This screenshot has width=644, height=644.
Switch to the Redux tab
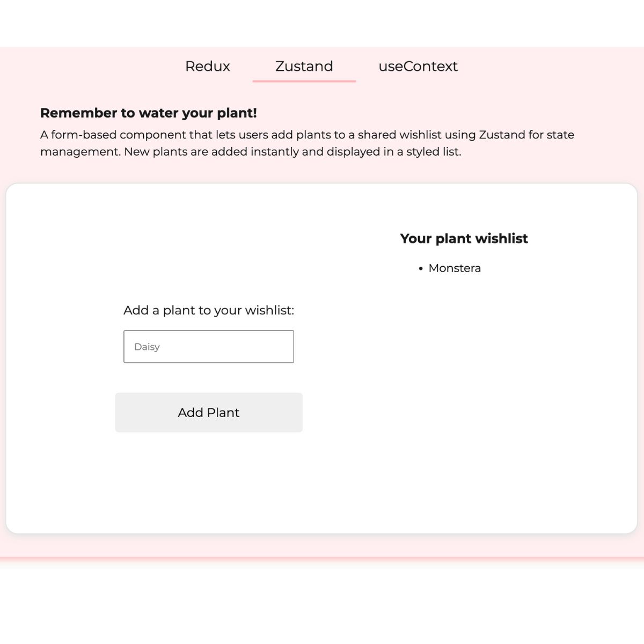pos(207,67)
